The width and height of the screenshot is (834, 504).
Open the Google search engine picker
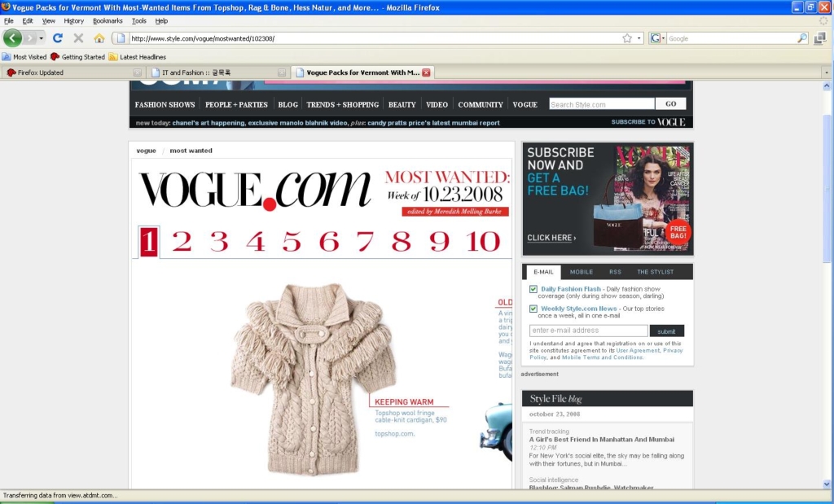click(x=657, y=38)
